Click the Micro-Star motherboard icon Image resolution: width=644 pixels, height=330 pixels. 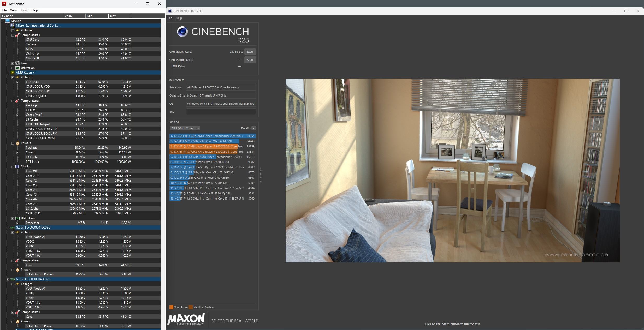[x=13, y=26]
